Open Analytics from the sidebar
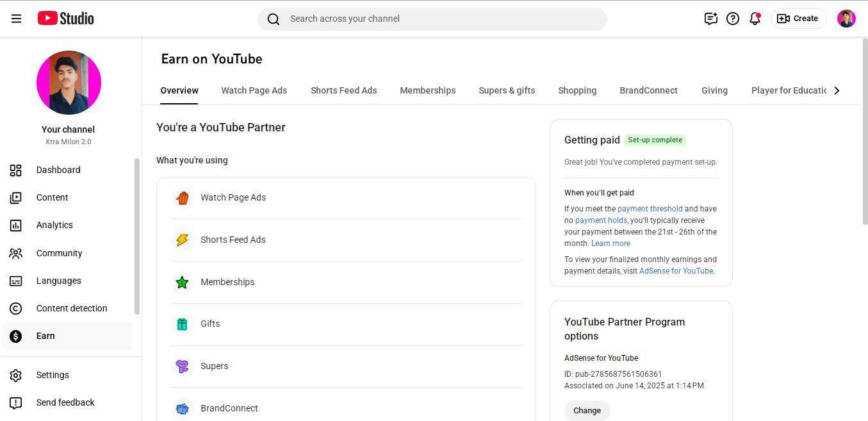The height and width of the screenshot is (421, 868). [x=54, y=225]
